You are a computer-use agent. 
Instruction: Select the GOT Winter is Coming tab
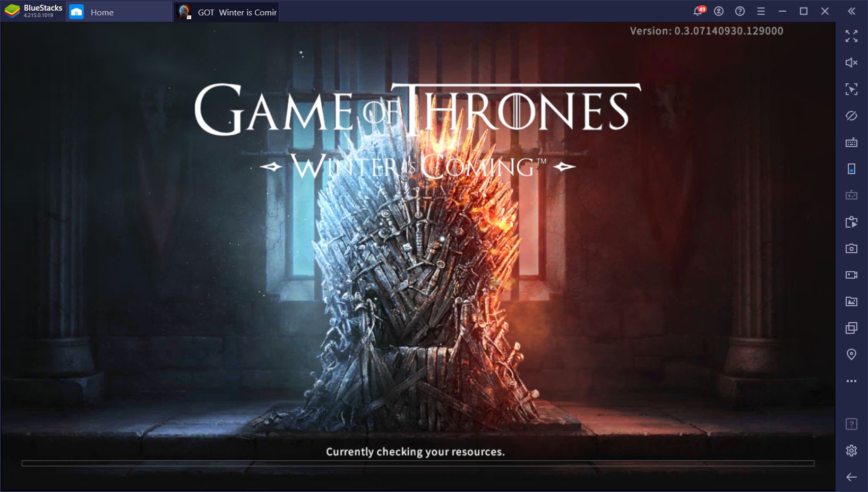pos(227,12)
